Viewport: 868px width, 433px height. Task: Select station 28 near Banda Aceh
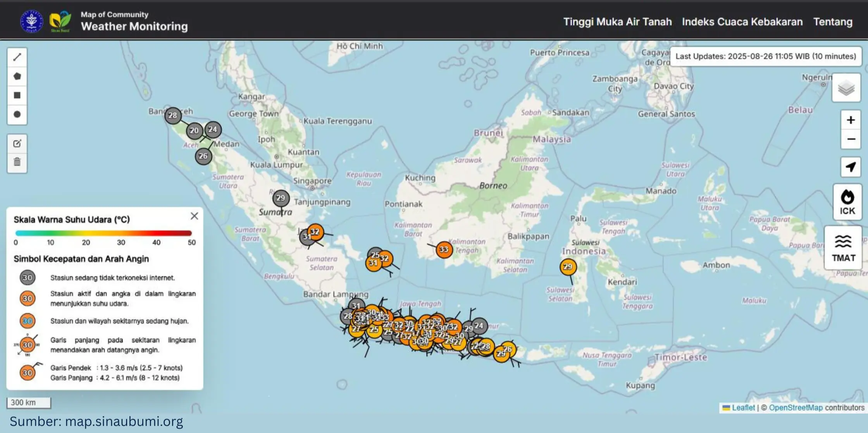[x=173, y=115]
